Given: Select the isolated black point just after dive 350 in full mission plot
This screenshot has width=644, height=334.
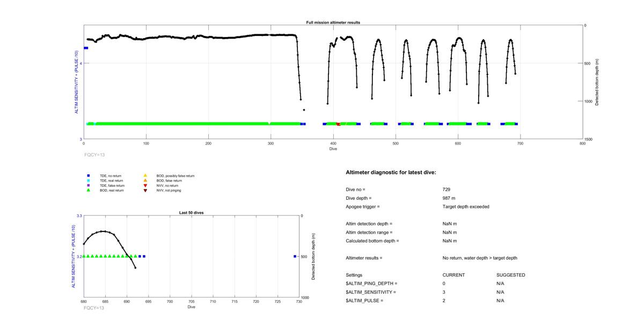Looking at the screenshot, I should pyautogui.click(x=304, y=110).
